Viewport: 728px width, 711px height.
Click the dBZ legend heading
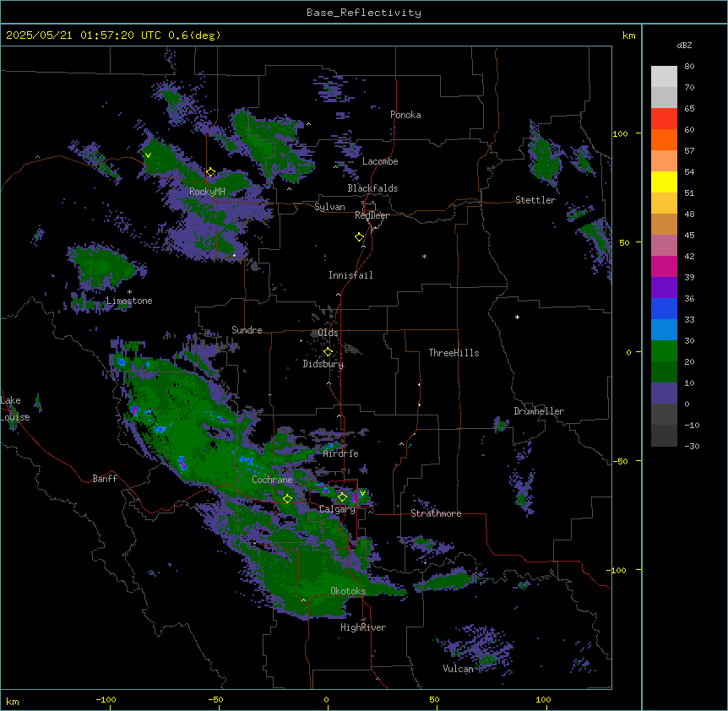[684, 45]
